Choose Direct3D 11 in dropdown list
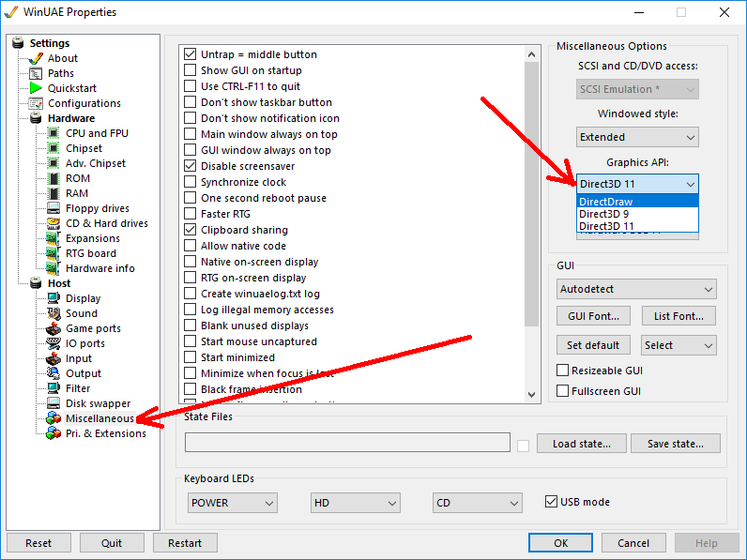 pos(637,226)
